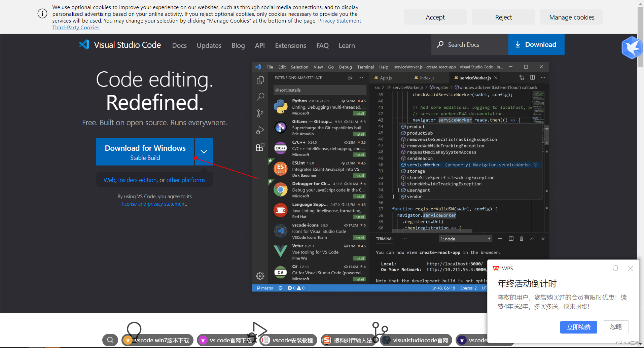
Task: Click the page vertical scrollbar thumb
Action: tap(640, 37)
